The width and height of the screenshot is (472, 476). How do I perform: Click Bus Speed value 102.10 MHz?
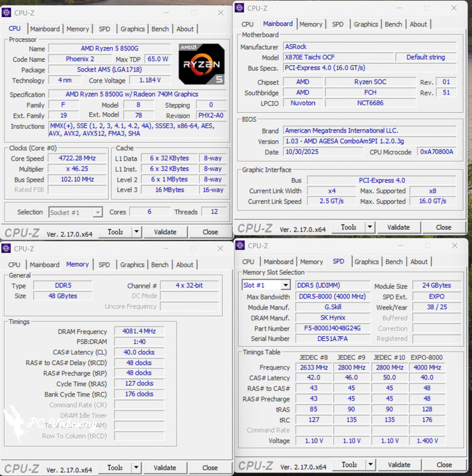[x=77, y=179]
